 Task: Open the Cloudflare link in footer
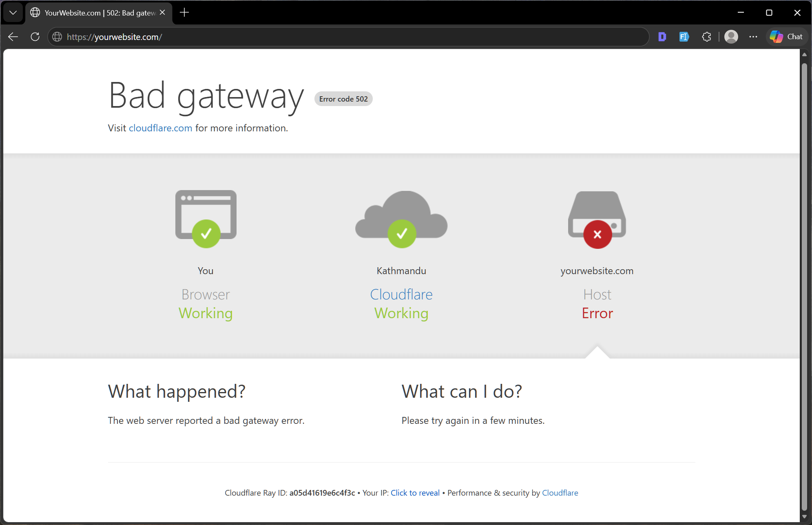[560, 493]
